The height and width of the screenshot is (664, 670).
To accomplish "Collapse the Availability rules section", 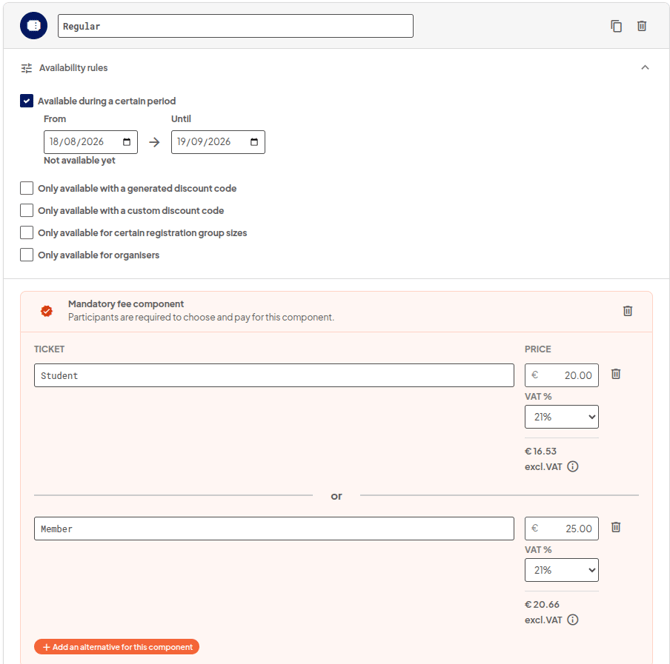I will click(x=645, y=68).
